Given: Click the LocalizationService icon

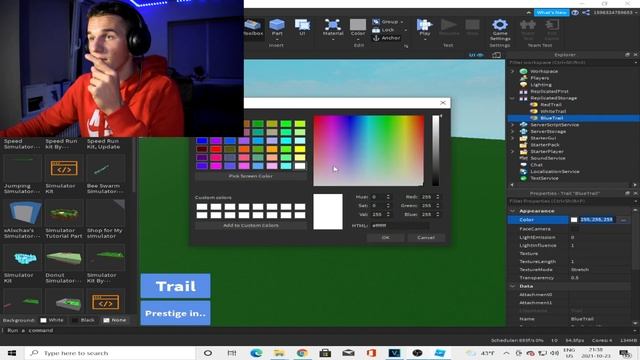Looking at the screenshot, I should [523, 171].
